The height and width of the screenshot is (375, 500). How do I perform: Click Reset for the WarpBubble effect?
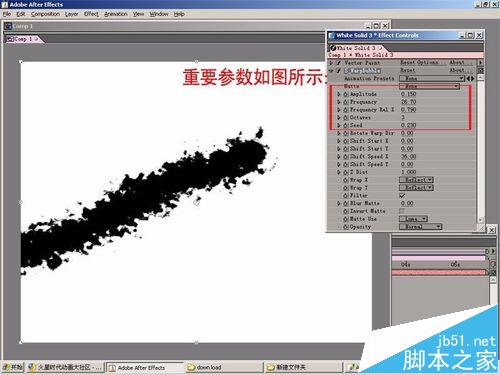tap(408, 70)
